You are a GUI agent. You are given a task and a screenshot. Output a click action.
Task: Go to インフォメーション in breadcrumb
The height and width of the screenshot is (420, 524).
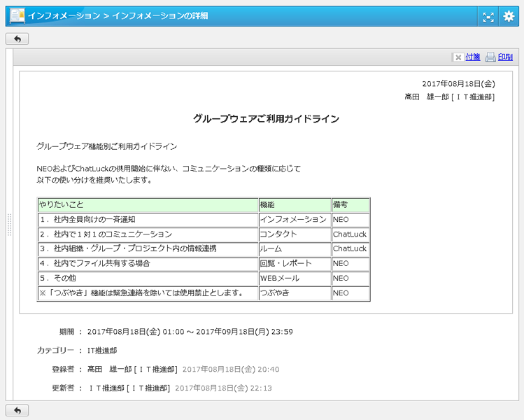click(x=64, y=15)
